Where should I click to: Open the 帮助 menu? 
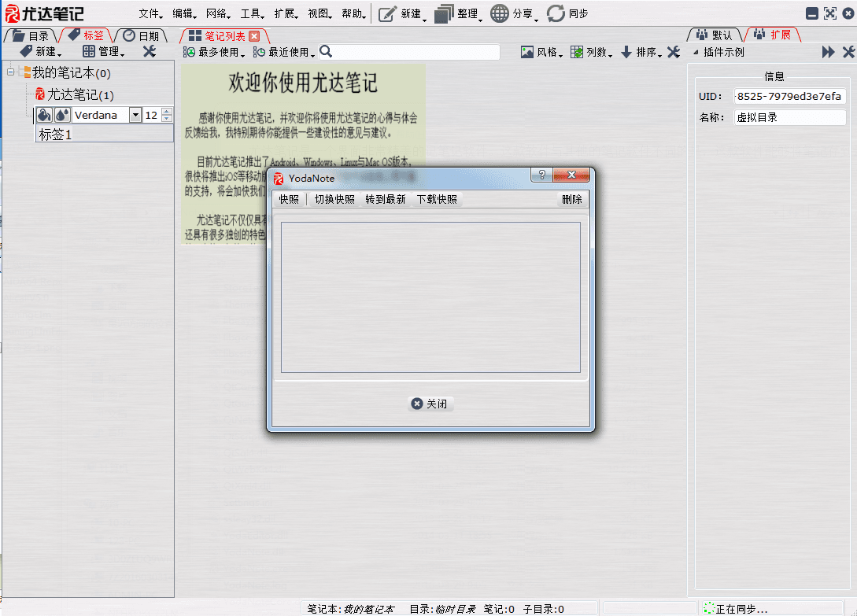click(x=353, y=13)
